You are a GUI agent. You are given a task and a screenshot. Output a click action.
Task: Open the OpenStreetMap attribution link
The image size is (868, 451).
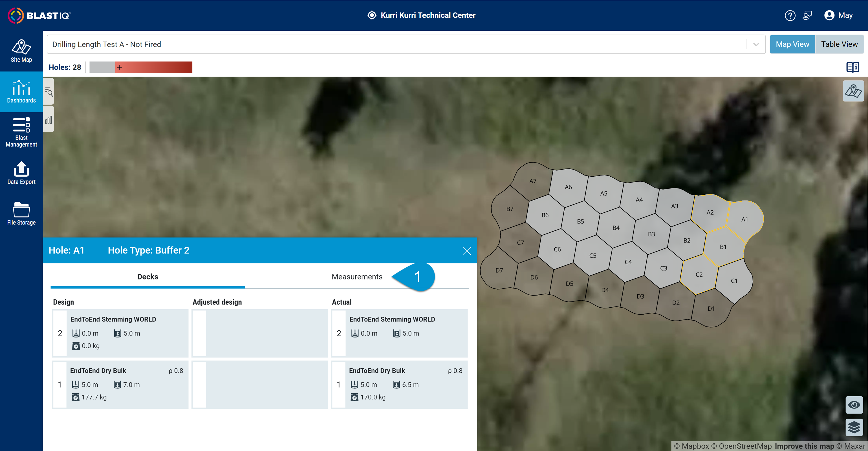pos(741,446)
